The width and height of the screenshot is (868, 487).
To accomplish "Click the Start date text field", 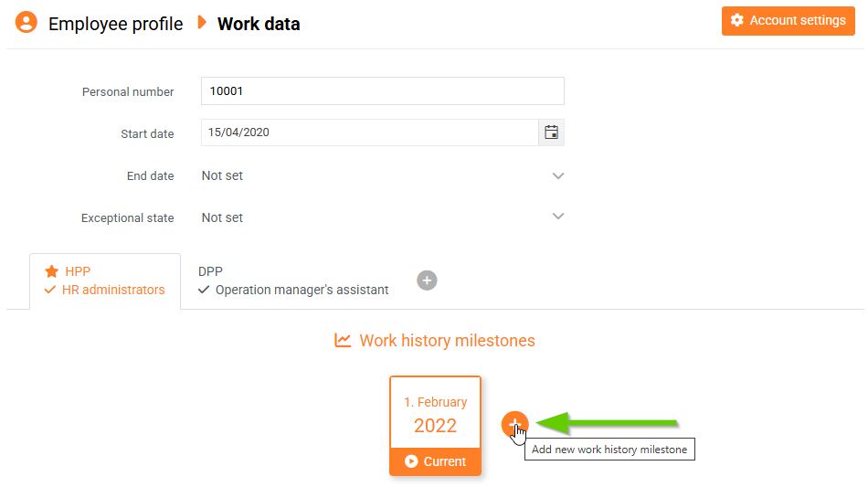I will [369, 132].
